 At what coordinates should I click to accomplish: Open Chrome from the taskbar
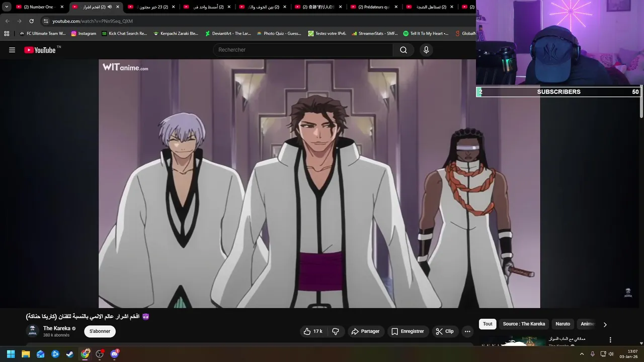[85, 354]
